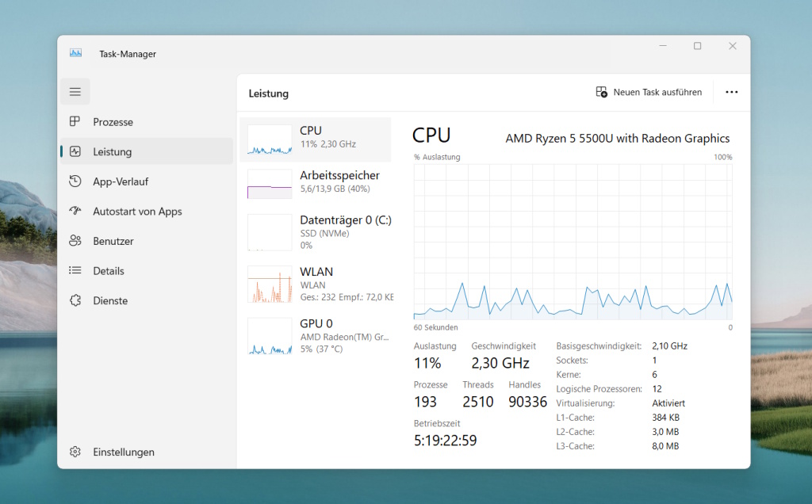
Task: Click the CPU utilization graph area
Action: 573,242
